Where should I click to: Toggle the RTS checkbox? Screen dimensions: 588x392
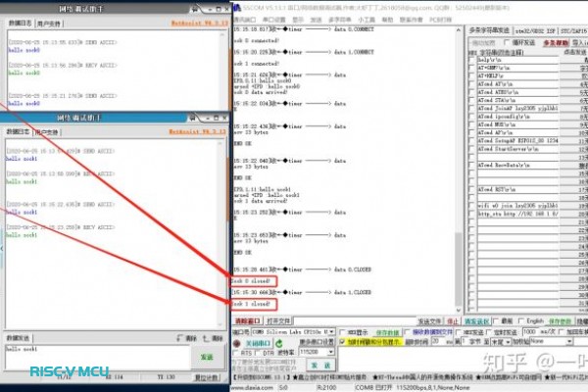pyautogui.click(x=235, y=353)
